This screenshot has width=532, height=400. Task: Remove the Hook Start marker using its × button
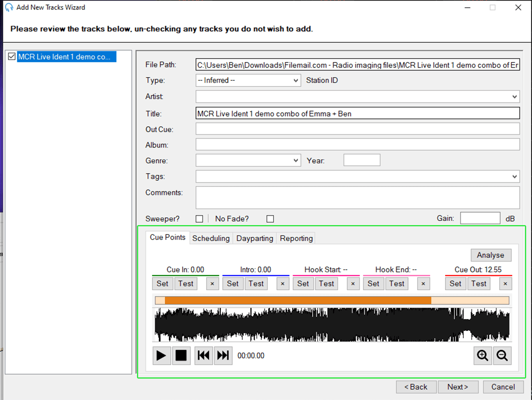pyautogui.click(x=353, y=284)
